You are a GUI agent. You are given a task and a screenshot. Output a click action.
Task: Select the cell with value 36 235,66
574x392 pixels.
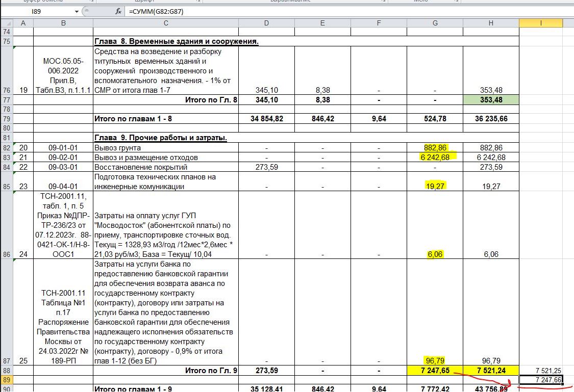[491, 119]
